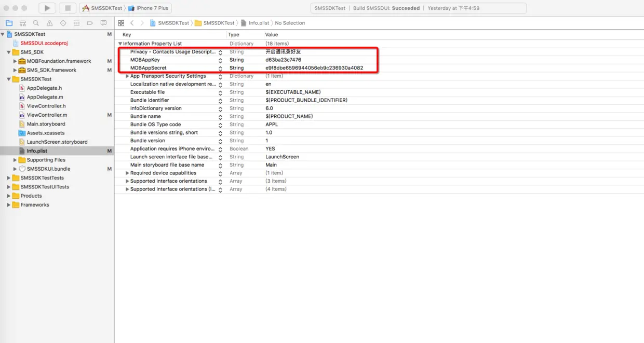644x343 pixels.
Task: Select the Main storyboard file base name key
Action: (x=167, y=165)
